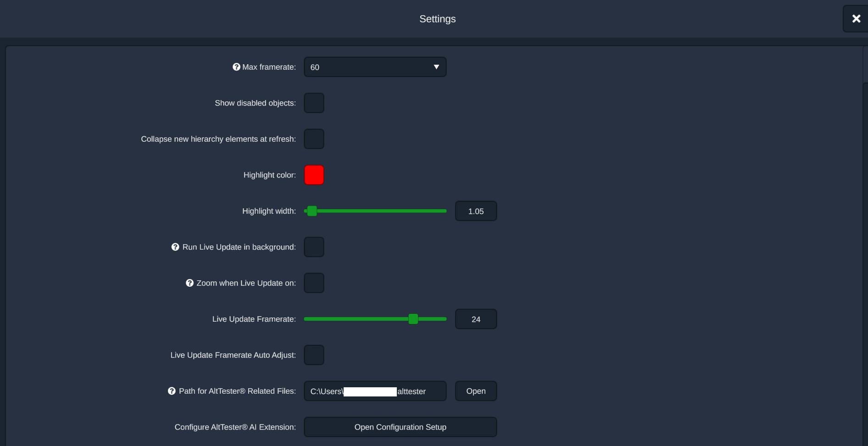Open the Max framerate dropdown
The image size is (868, 446).
375,67
